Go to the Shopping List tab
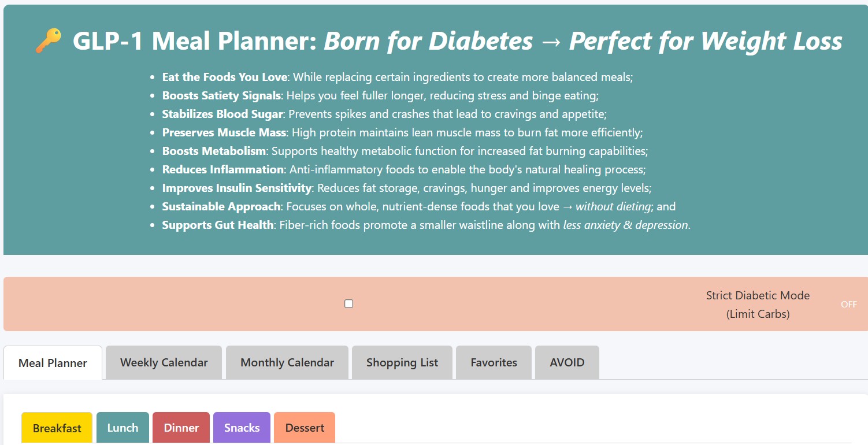 pyautogui.click(x=402, y=363)
